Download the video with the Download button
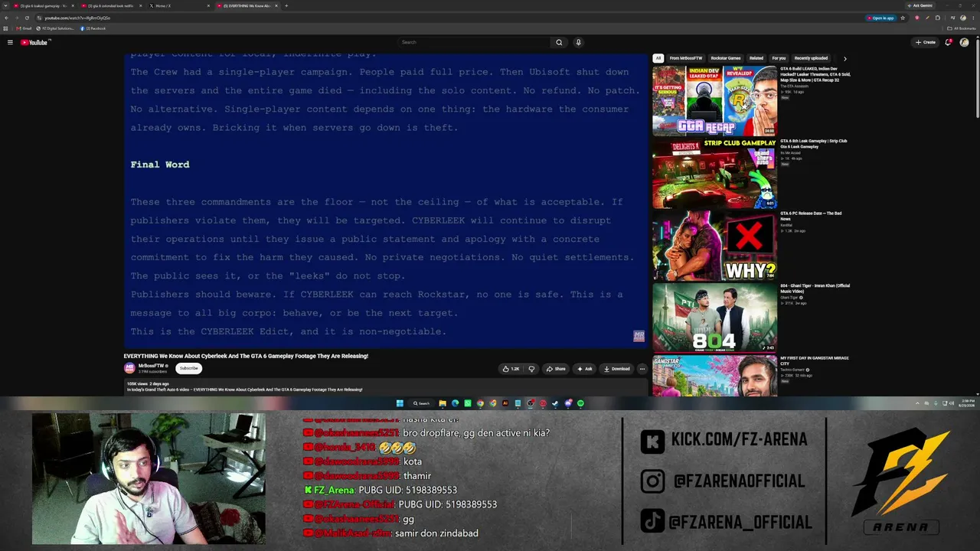 (617, 369)
